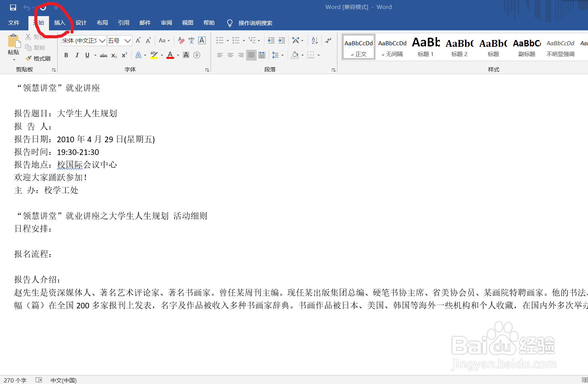Image resolution: width=588 pixels, height=384 pixels.
Task: Align text right
Action: (x=241, y=55)
